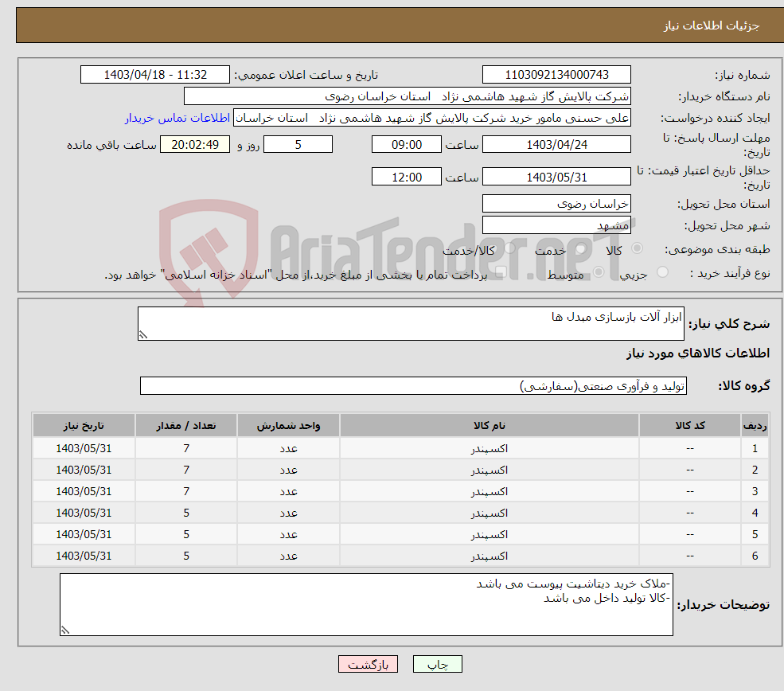Click the اطلاعات کالاهای مورد نیاز heading
The width and height of the screenshot is (784, 691).
[698, 353]
